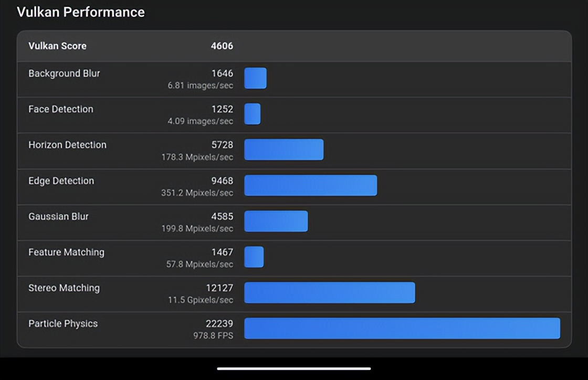The height and width of the screenshot is (380, 588).
Task: Click the Edge Detection result bar
Action: 310,185
